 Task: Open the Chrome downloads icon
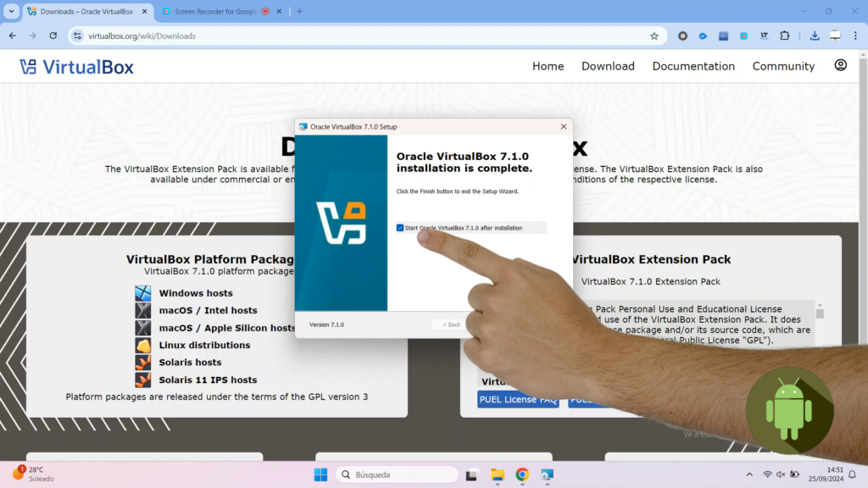pos(814,36)
